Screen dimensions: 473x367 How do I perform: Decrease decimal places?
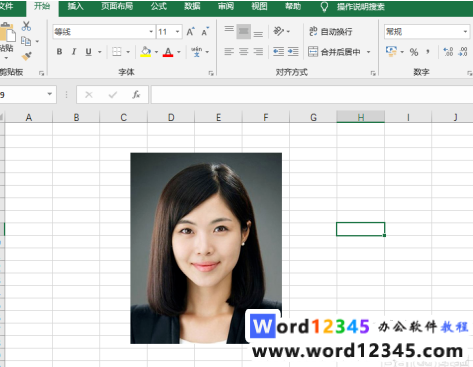click(x=463, y=52)
